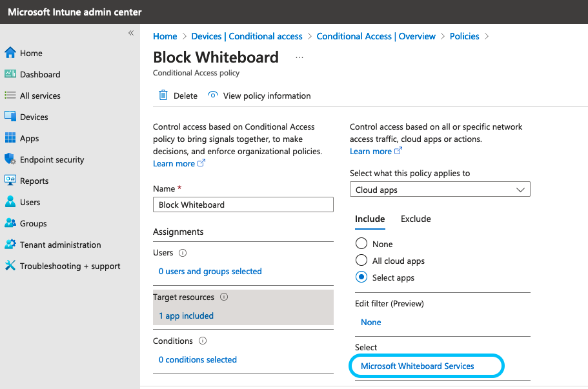Choose the Select apps radio button
The image size is (588, 389).
click(361, 277)
